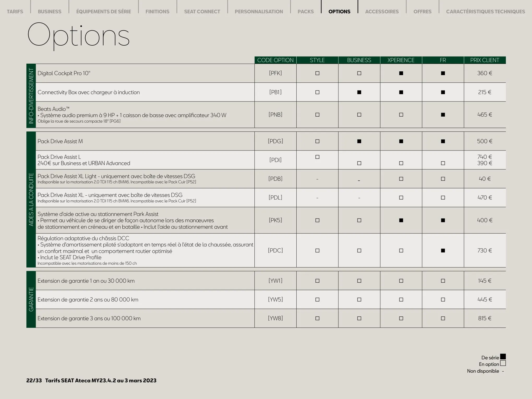Click the [PB1] option code
This screenshot has height=399, width=532.
coord(276,92)
